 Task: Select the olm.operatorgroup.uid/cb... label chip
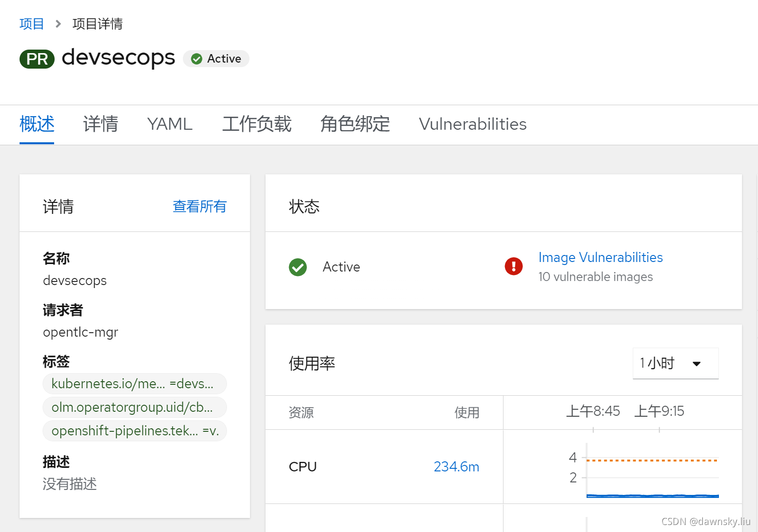coord(135,407)
